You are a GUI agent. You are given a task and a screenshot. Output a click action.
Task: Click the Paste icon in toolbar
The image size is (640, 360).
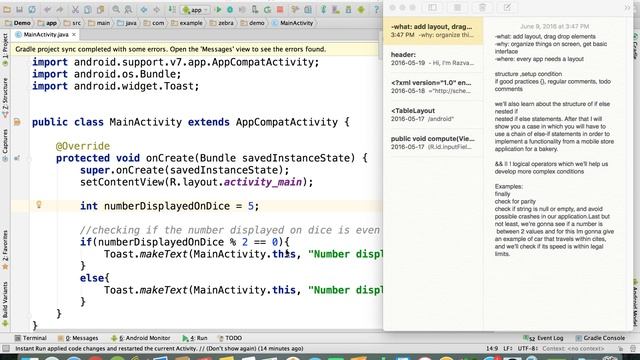pyautogui.click(x=100, y=9)
